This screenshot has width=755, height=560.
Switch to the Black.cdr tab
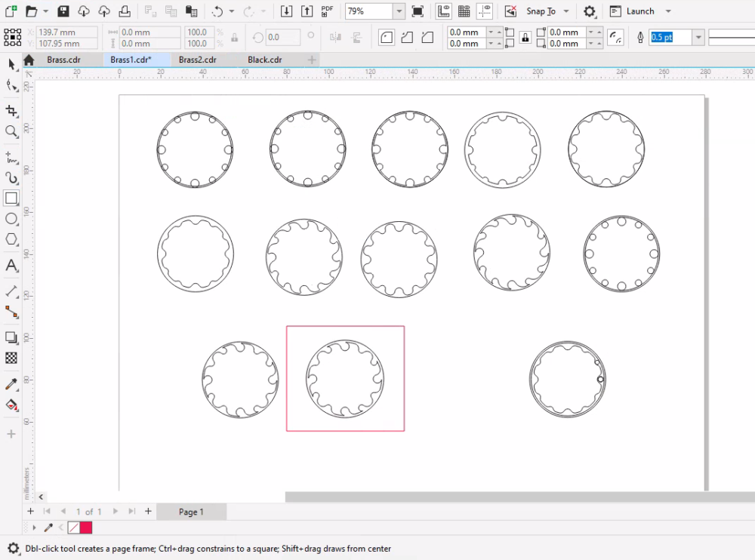264,60
